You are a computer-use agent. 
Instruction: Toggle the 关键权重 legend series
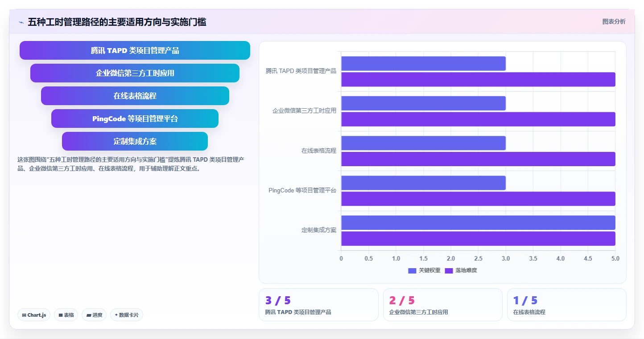[x=424, y=270]
